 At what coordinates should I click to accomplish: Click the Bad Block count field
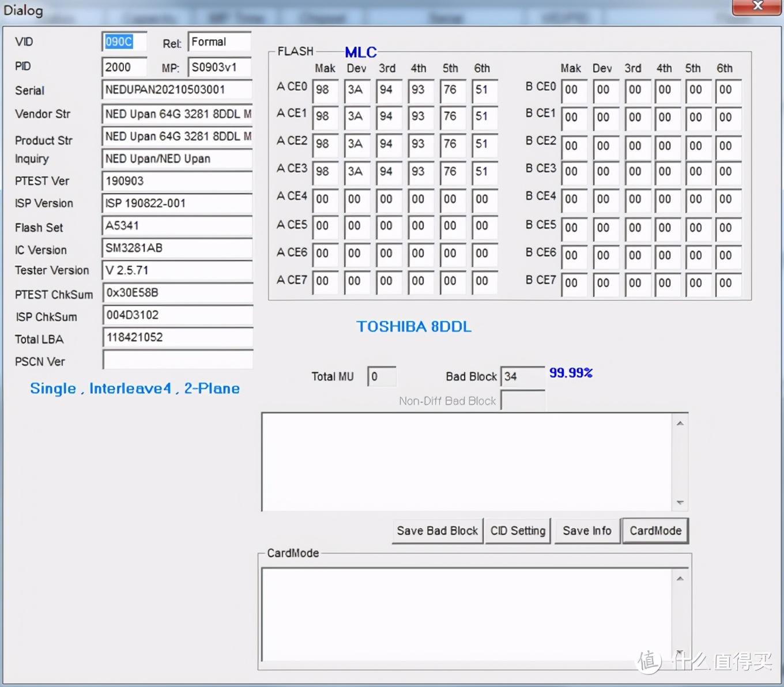(x=522, y=377)
